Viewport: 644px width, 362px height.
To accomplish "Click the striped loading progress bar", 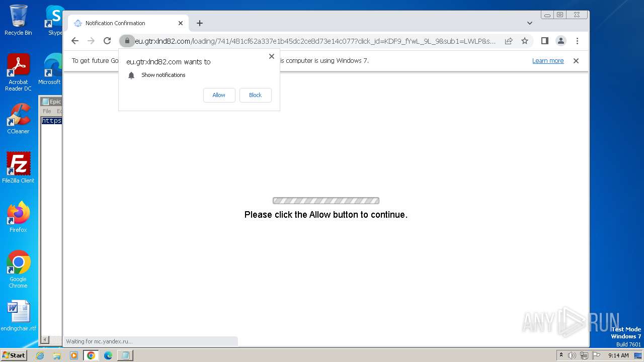I will coord(326,201).
